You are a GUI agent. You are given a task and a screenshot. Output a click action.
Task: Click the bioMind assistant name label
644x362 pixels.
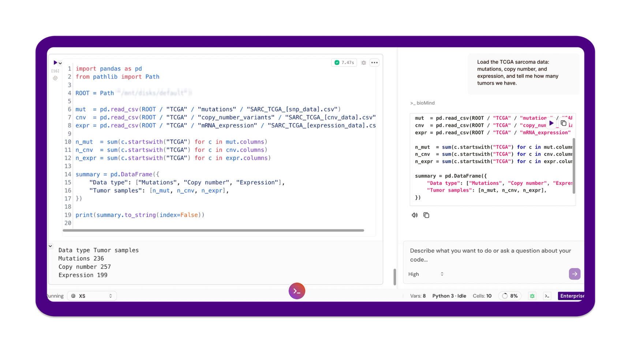pos(423,103)
